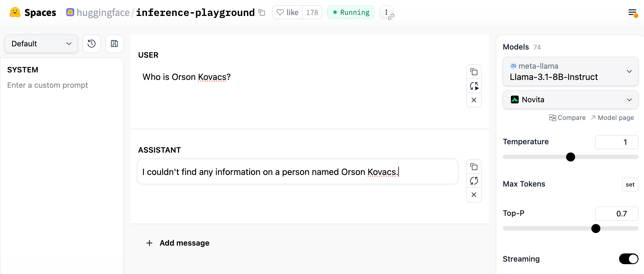
Task: Click the inference-playground space title
Action: click(x=195, y=12)
